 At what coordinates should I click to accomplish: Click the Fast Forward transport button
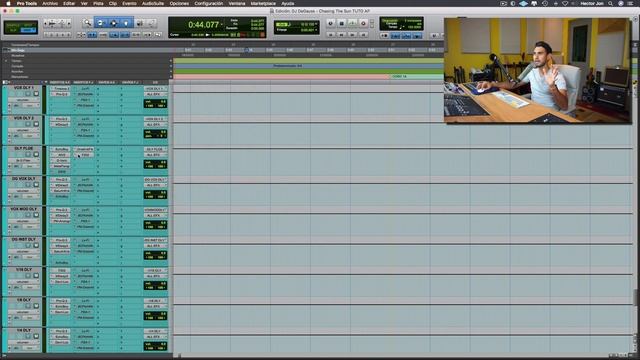(353, 35)
